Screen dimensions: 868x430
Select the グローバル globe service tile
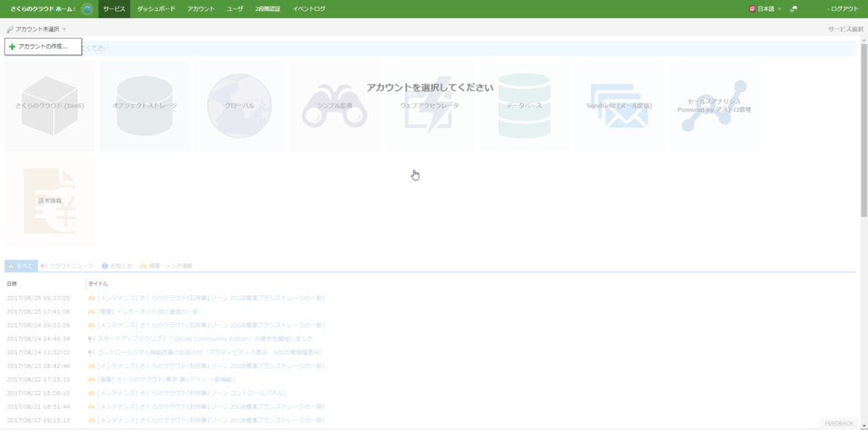(240, 106)
